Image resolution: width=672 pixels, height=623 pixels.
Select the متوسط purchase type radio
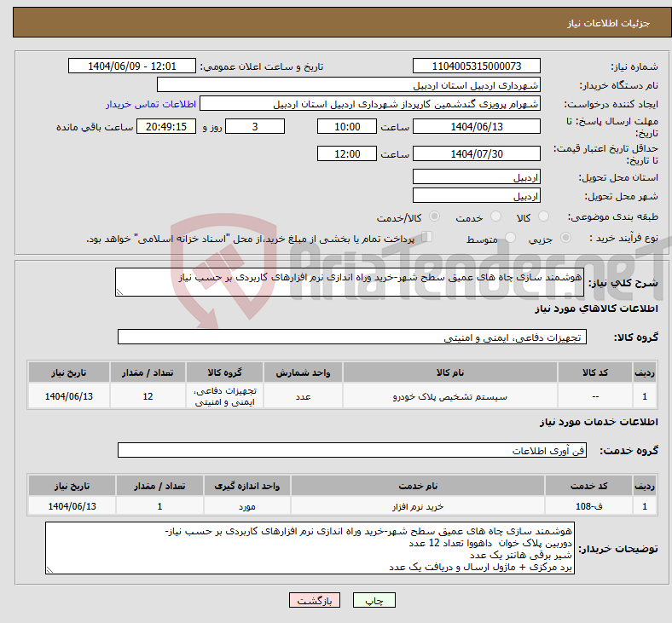tap(510, 238)
